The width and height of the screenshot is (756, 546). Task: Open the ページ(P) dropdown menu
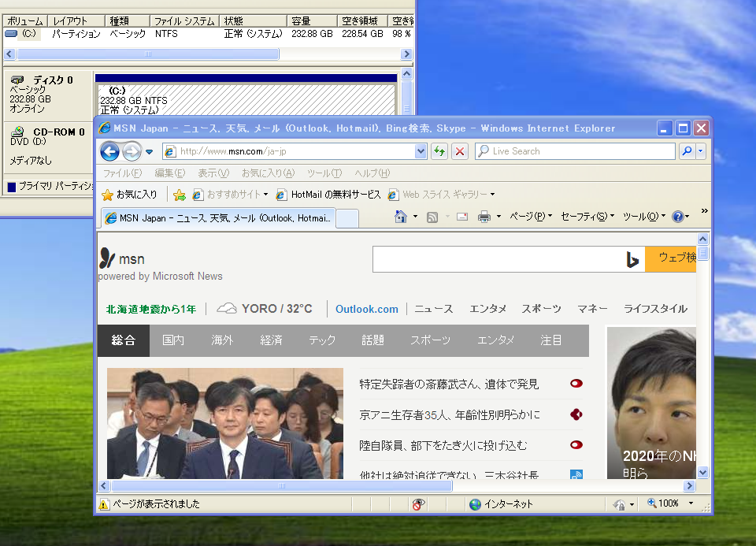(529, 217)
